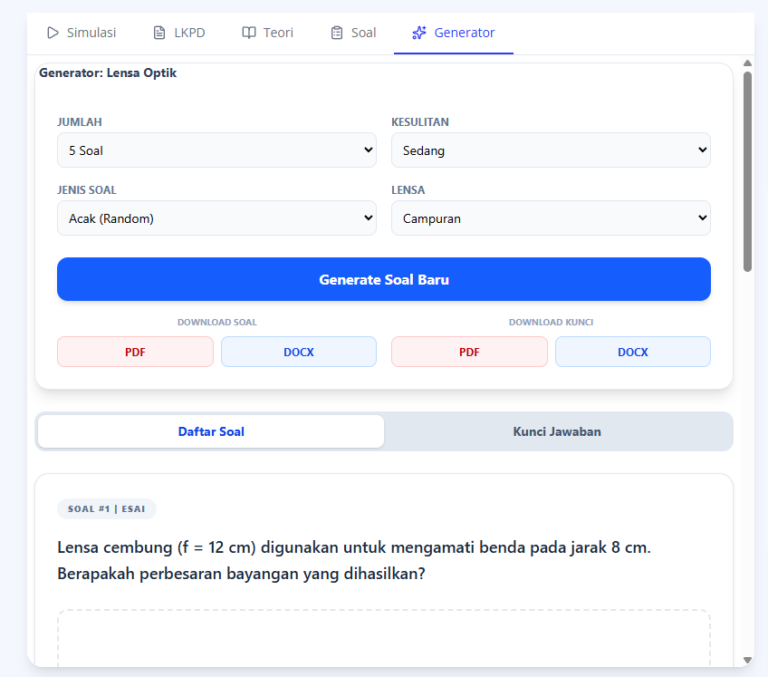Click the scroll down arrow of scrollbar
The height and width of the screenshot is (677, 768).
[747, 660]
